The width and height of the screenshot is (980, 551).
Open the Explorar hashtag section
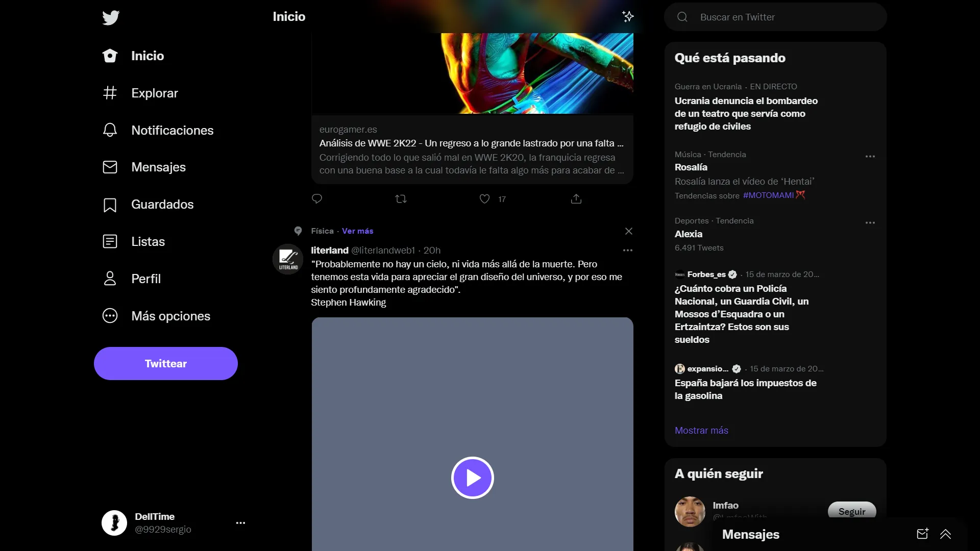(x=155, y=93)
